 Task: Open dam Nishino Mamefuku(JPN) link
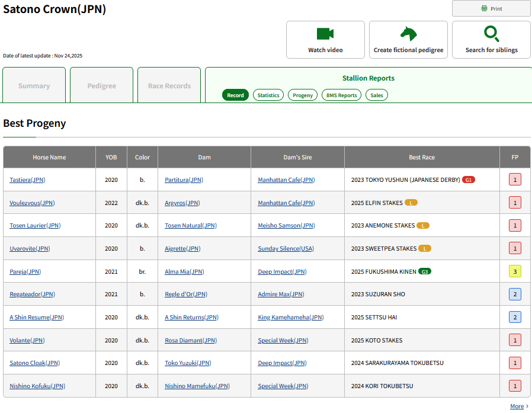[x=197, y=386]
